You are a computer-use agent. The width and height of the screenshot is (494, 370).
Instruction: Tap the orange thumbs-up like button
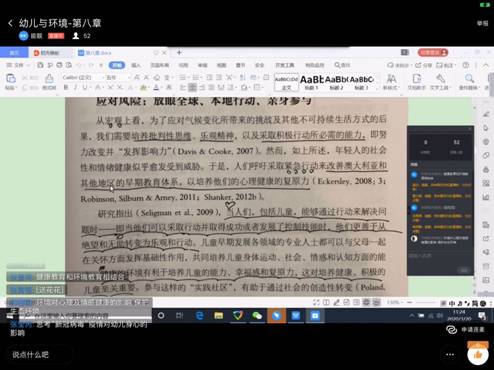tap(478, 355)
